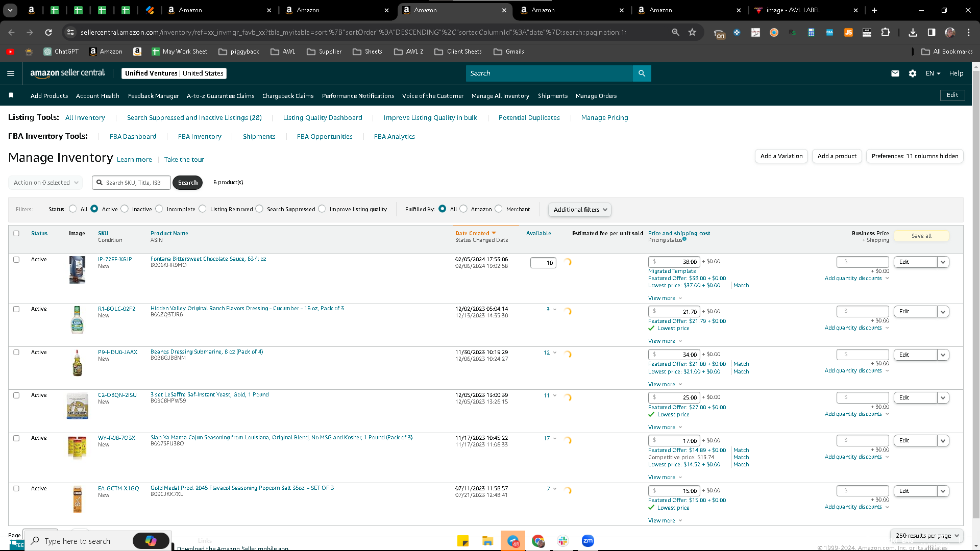980x551 pixels.
Task: Select Fulfilled By Merchant radio button
Action: coord(499,209)
